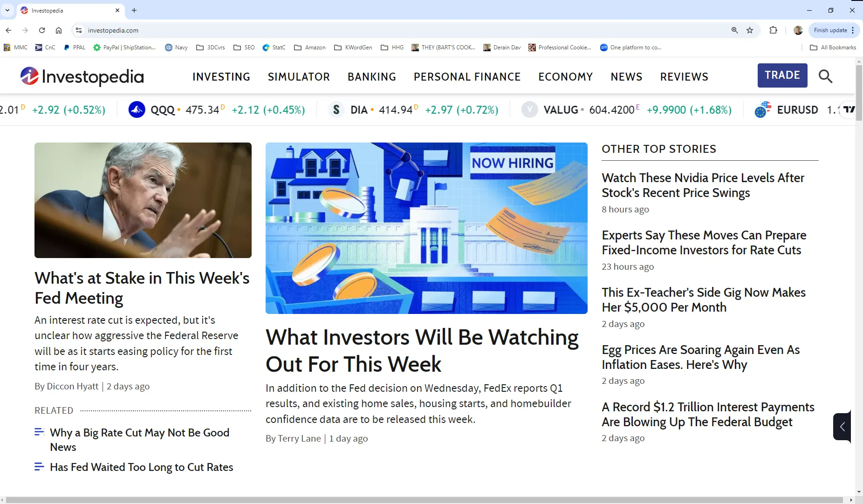Open the Finish update menu
Image resolution: width=863 pixels, height=504 pixels.
(834, 30)
